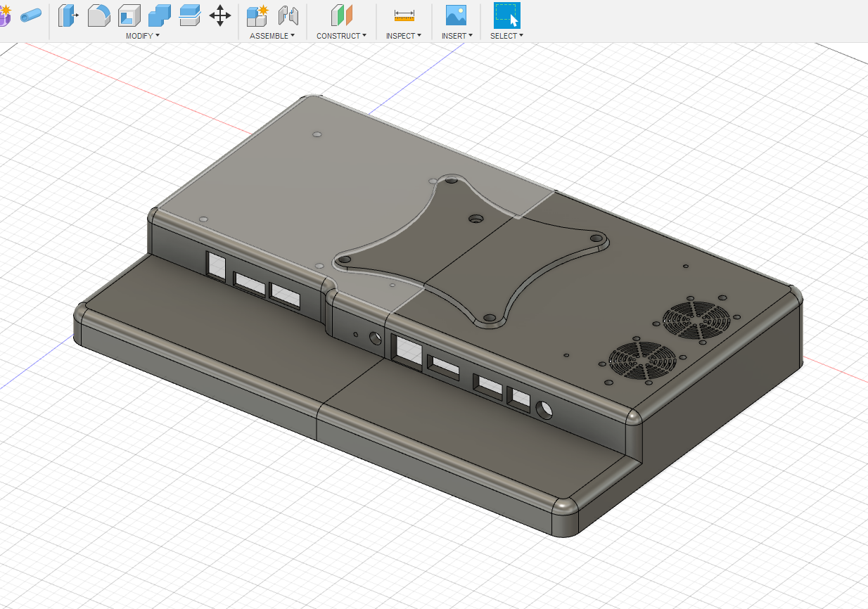Select the Shell tool
868x609 pixels.
(x=129, y=15)
